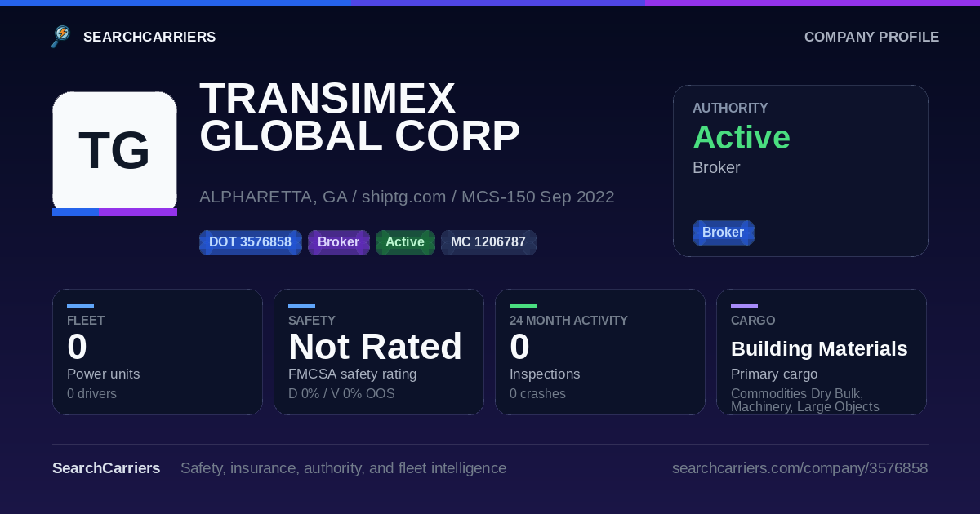Click the large green Active authority status

tap(742, 138)
